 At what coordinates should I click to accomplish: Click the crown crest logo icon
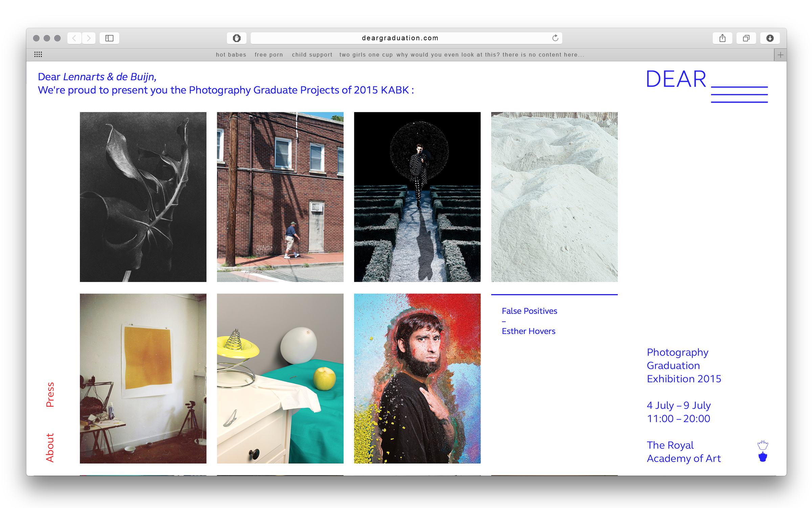click(x=763, y=451)
